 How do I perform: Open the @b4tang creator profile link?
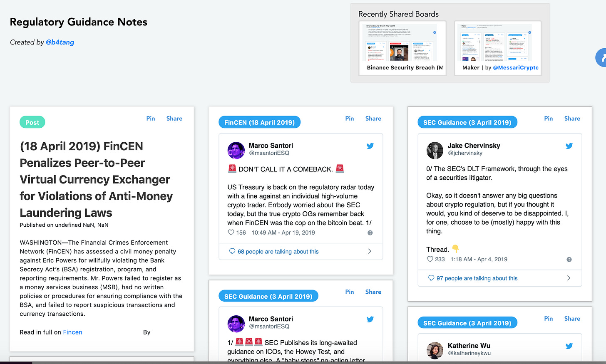(60, 42)
